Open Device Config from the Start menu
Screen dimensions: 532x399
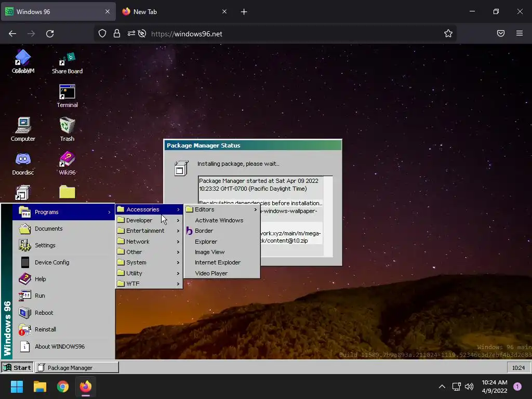pos(64,262)
